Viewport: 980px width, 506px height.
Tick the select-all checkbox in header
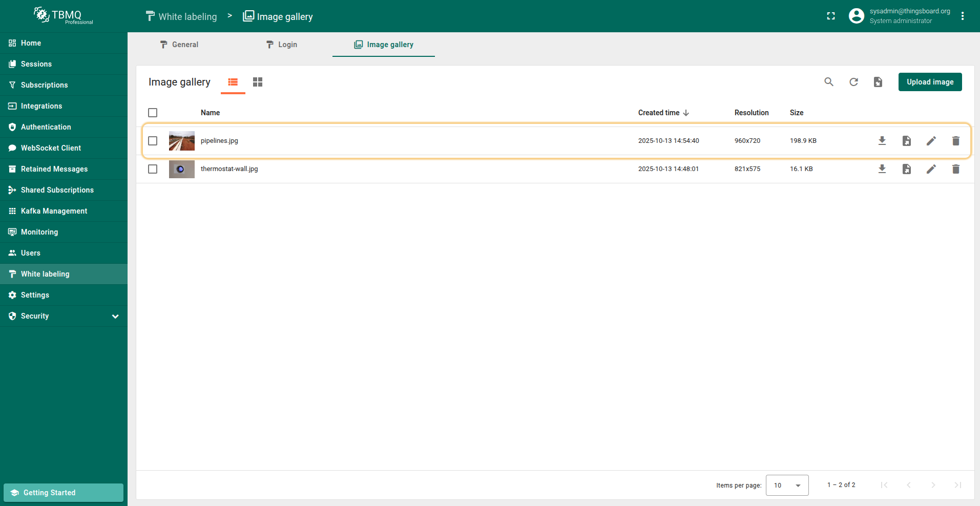(x=153, y=113)
